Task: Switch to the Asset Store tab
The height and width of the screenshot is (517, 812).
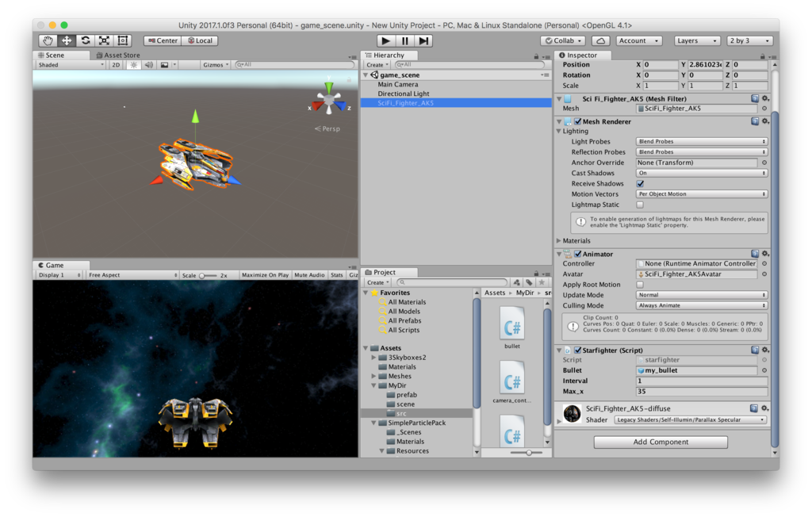Action: [119, 55]
